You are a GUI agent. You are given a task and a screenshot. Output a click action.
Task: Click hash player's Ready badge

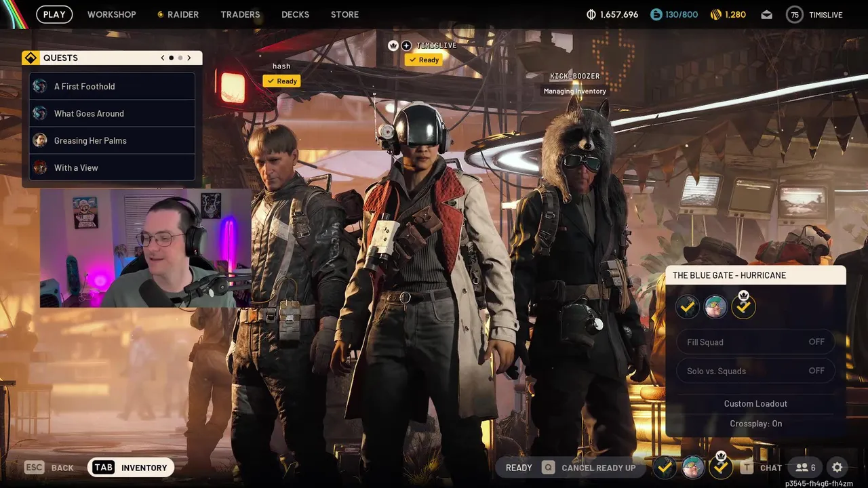281,81
